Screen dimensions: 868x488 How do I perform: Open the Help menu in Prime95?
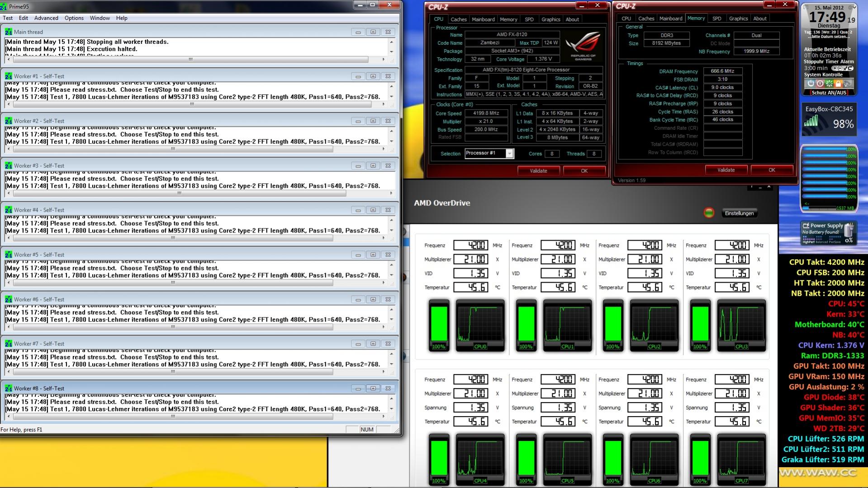click(122, 18)
